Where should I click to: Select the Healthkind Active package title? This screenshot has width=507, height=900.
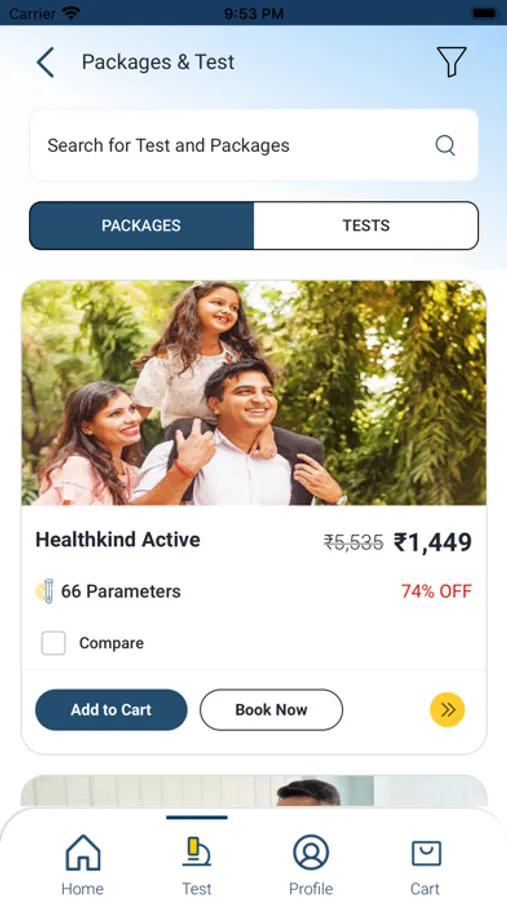click(118, 540)
